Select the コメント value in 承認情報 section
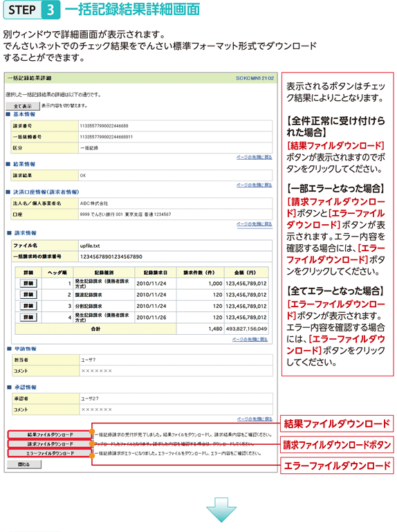Viewport: 397px width, 532px height. 96,410
